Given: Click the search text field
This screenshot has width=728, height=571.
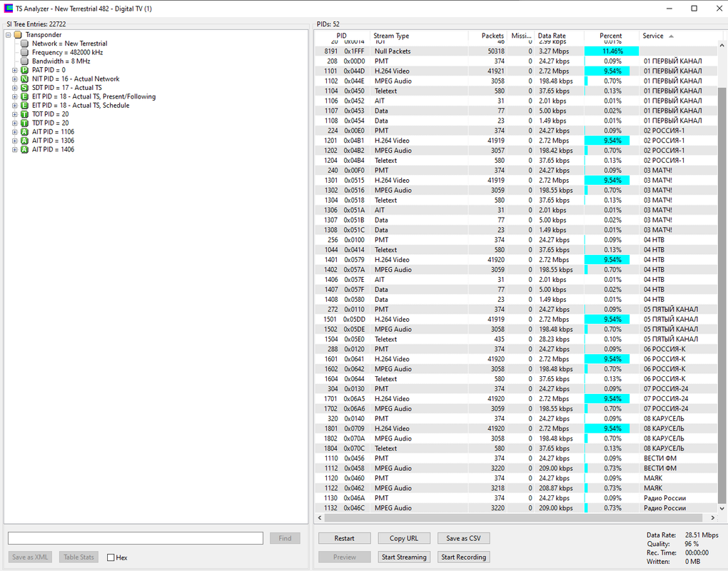Looking at the screenshot, I should (136, 538).
